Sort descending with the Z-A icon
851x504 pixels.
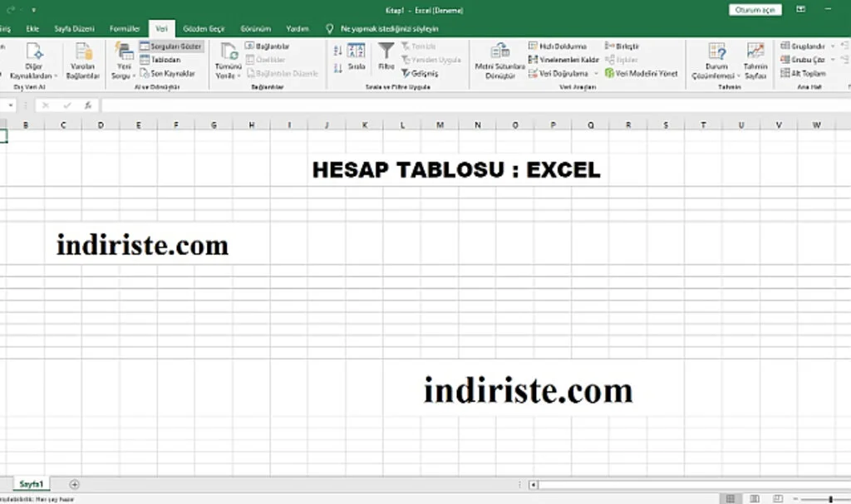click(337, 68)
